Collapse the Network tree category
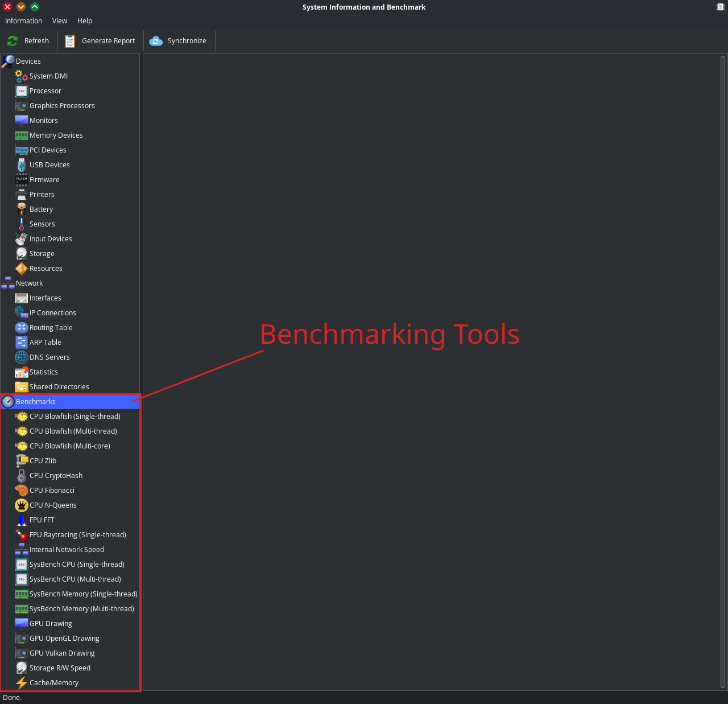The height and width of the screenshot is (704, 728). tap(8, 283)
